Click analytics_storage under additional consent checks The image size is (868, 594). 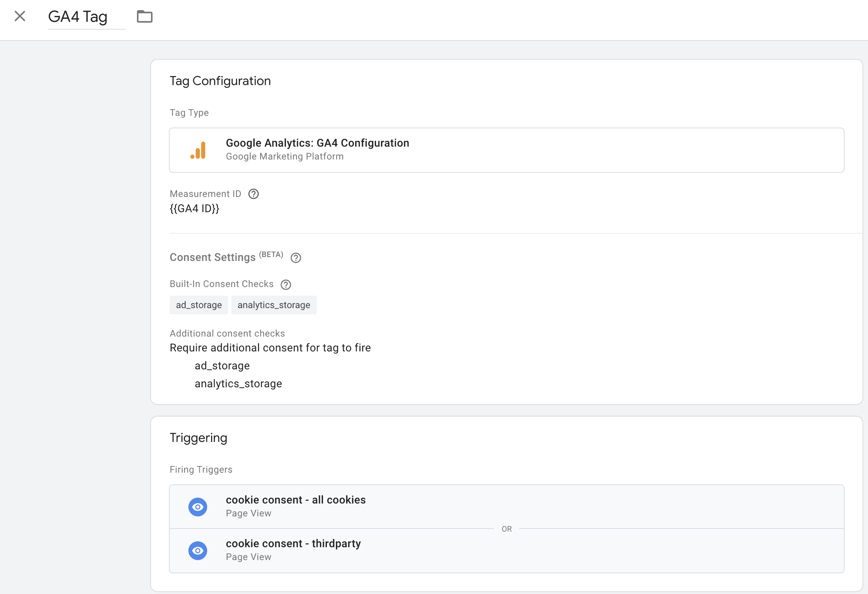pyautogui.click(x=238, y=384)
